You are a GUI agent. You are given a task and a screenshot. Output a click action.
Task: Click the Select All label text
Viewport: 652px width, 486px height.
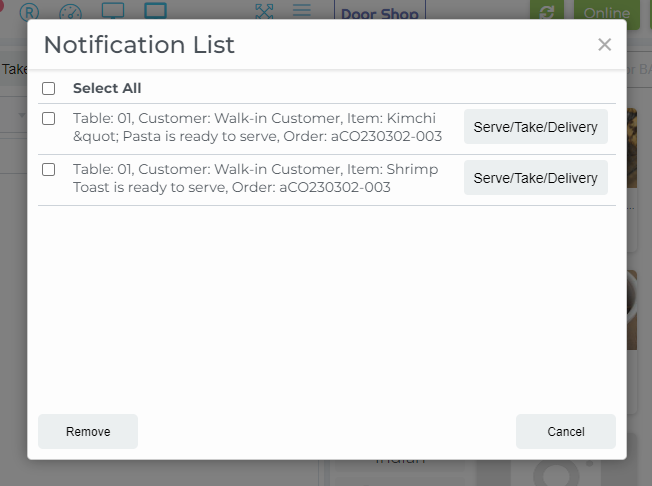pyautogui.click(x=107, y=89)
